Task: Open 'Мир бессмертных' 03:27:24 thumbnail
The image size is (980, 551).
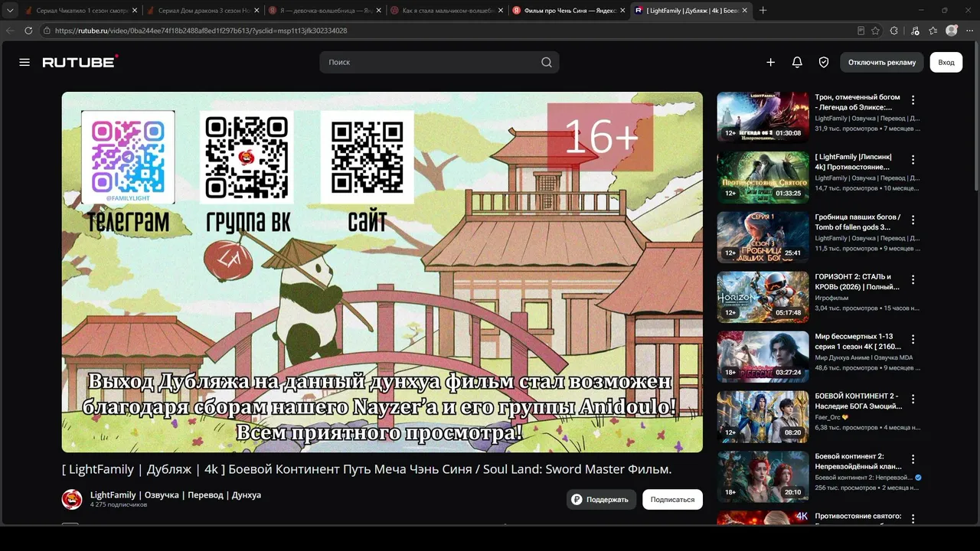Action: (763, 357)
